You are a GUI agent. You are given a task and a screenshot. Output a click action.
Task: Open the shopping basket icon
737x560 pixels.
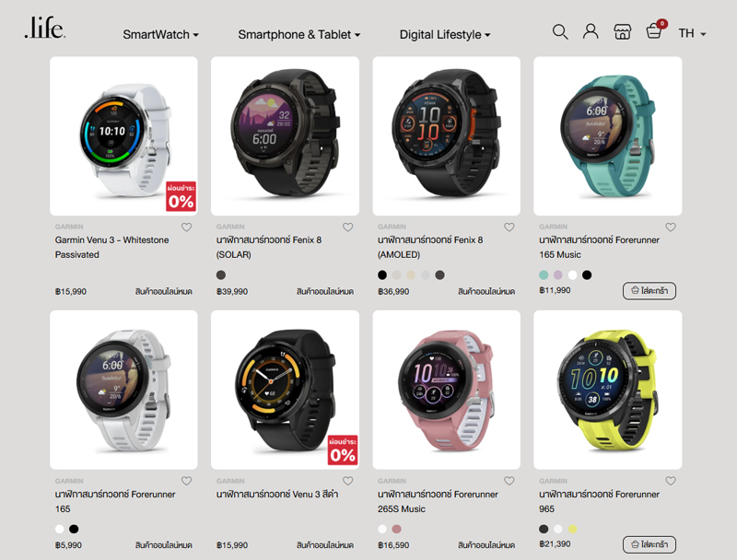click(x=654, y=31)
